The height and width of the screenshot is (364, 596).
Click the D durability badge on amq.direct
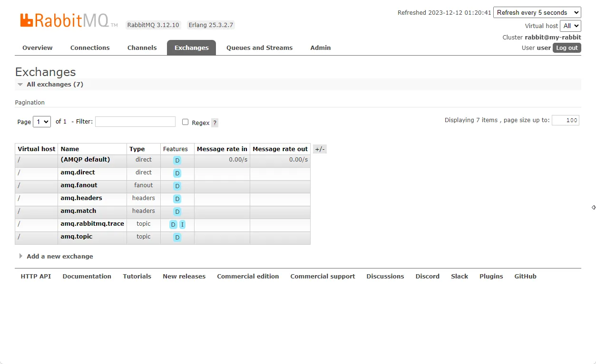click(177, 173)
